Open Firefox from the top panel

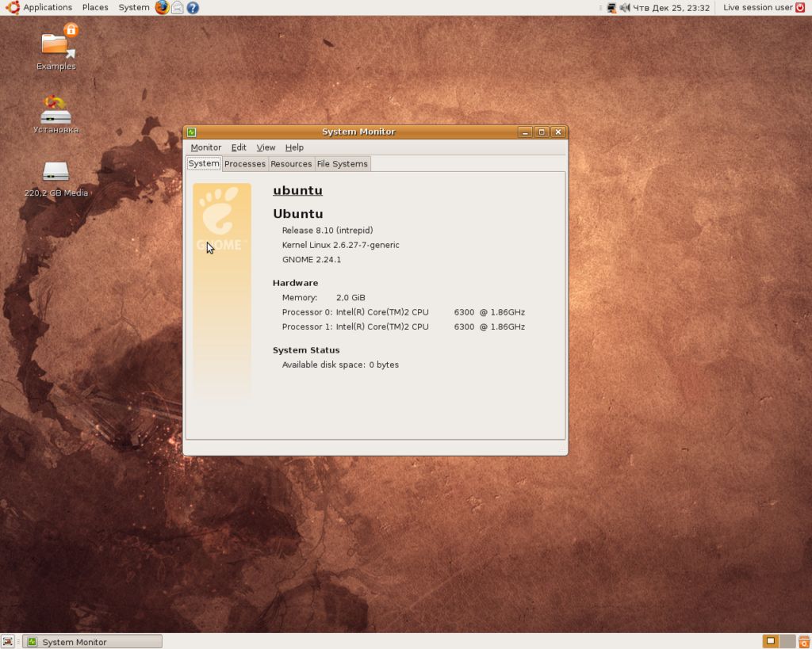[x=162, y=7]
